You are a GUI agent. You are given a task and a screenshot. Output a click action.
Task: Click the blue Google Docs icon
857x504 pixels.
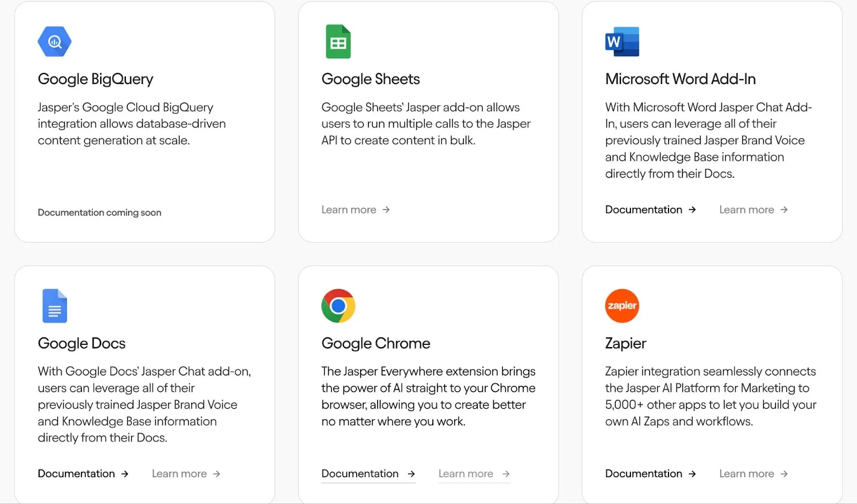click(55, 306)
